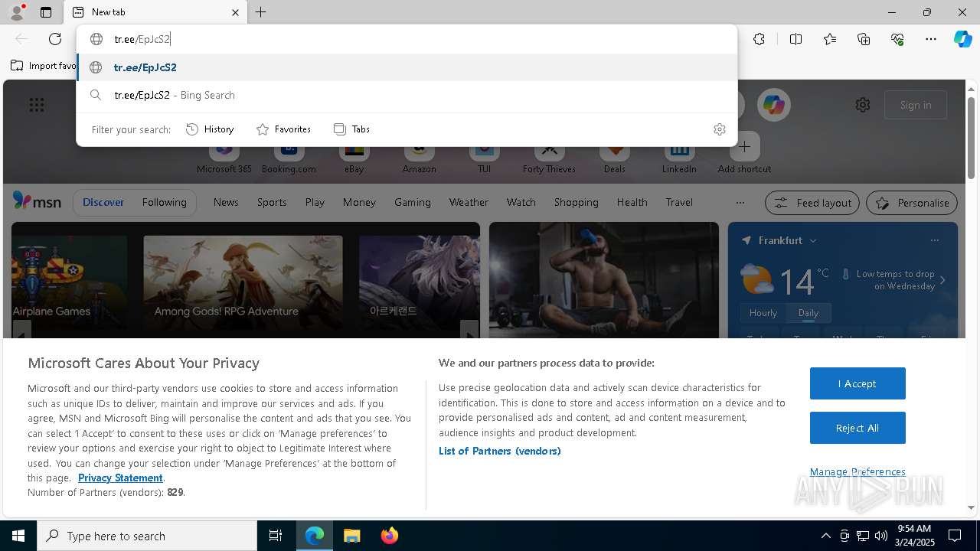The height and width of the screenshot is (551, 980).
Task: Open the Privacy Statement link
Action: click(120, 478)
